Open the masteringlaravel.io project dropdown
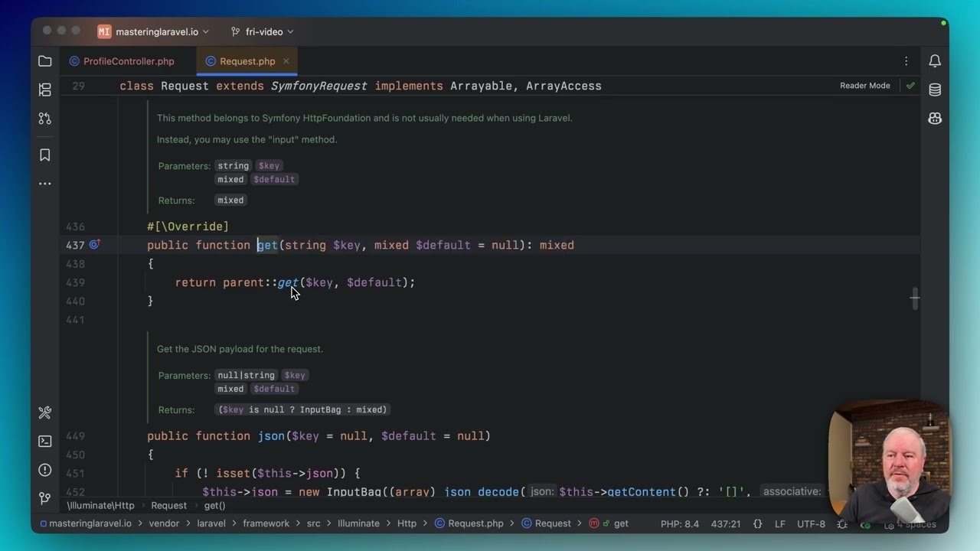Image resolution: width=980 pixels, height=551 pixels. 162,31
